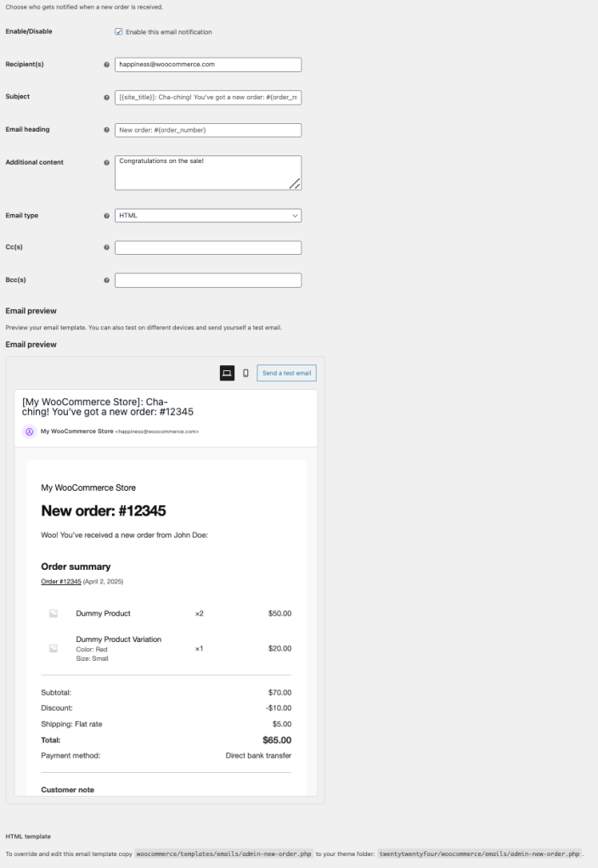Click help icon next to Subject field
Viewport: 598px width, 868px height.
tap(106, 97)
